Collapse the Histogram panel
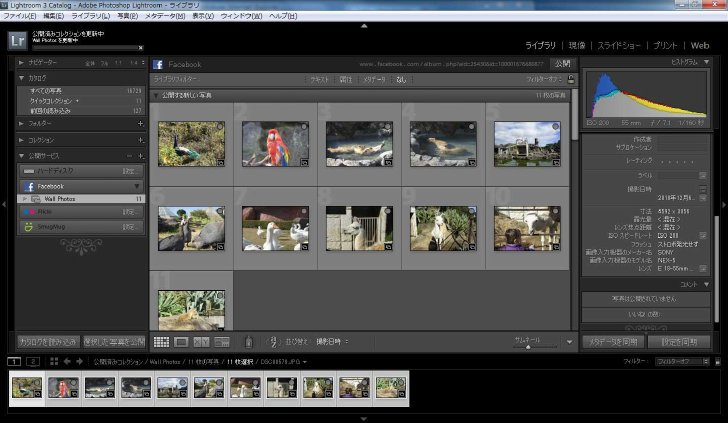This screenshot has width=728, height=423. coord(706,62)
